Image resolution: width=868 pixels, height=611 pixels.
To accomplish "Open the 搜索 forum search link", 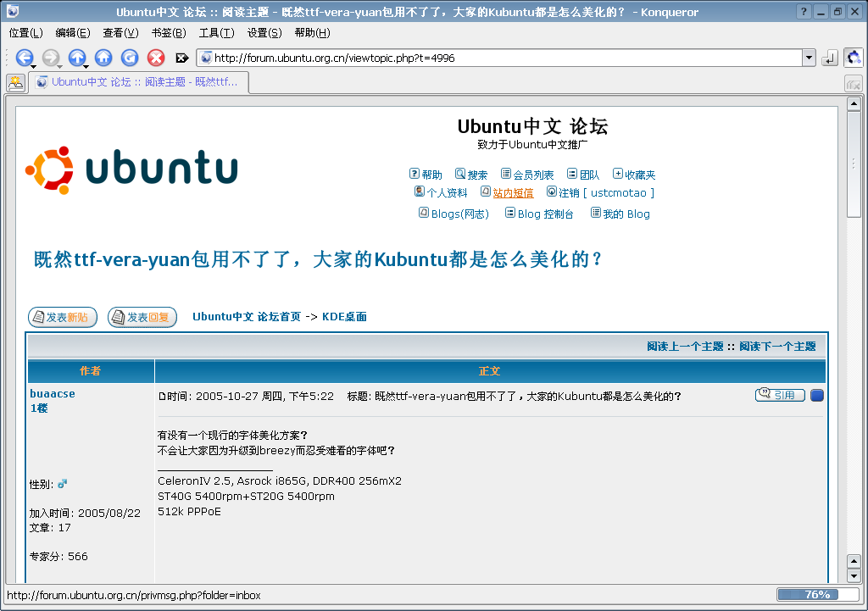I will pos(477,175).
